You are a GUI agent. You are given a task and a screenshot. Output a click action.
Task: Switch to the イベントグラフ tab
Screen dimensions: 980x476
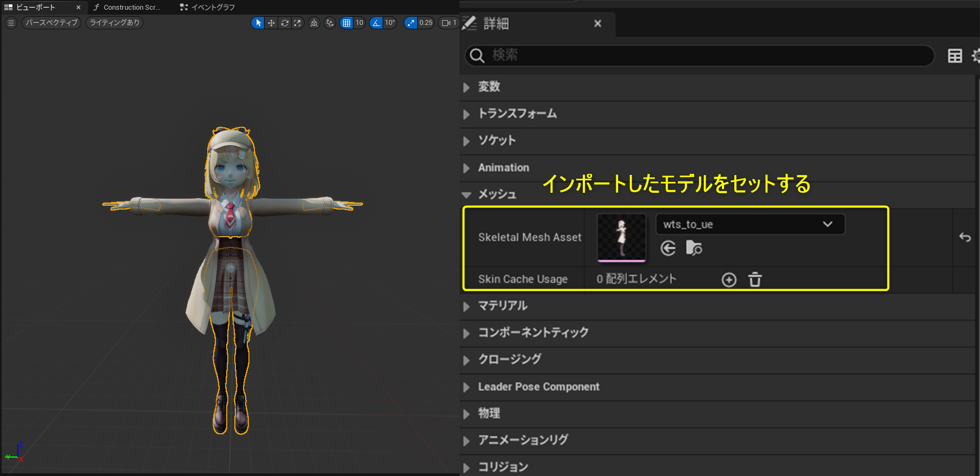coord(208,7)
